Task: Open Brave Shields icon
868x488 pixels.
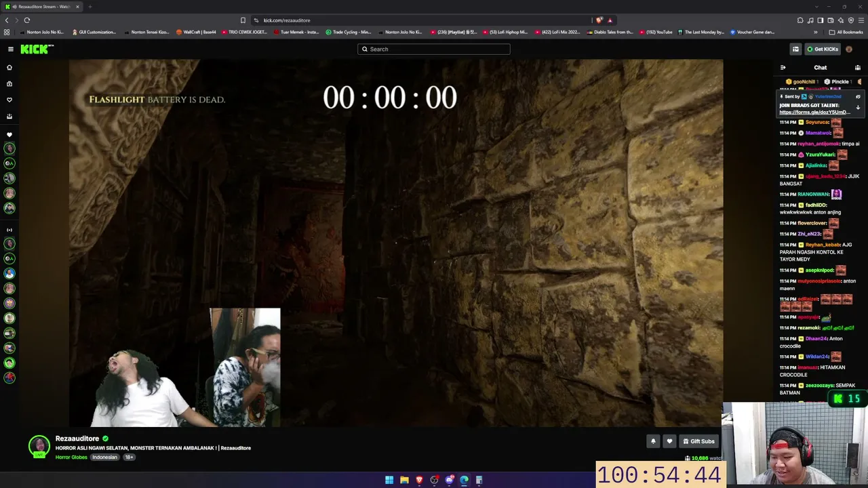Action: pos(599,20)
